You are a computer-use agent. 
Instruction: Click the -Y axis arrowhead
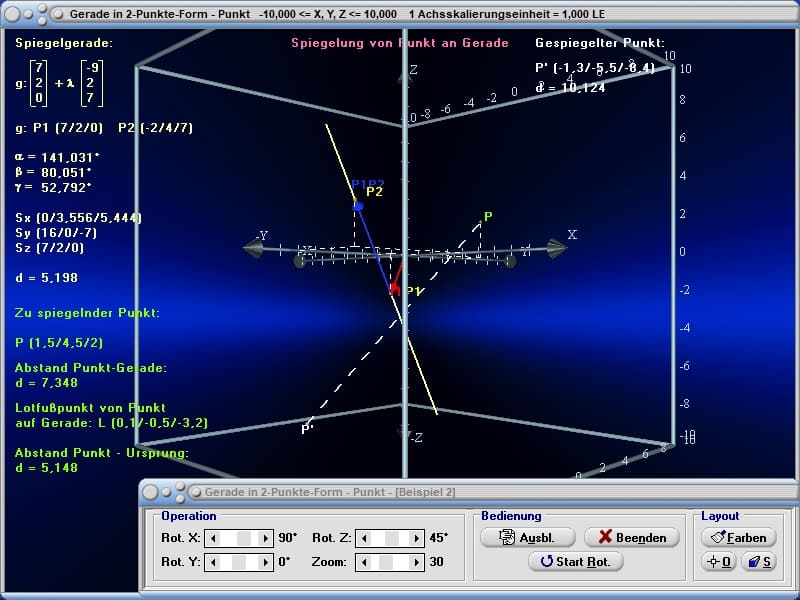click(x=253, y=248)
